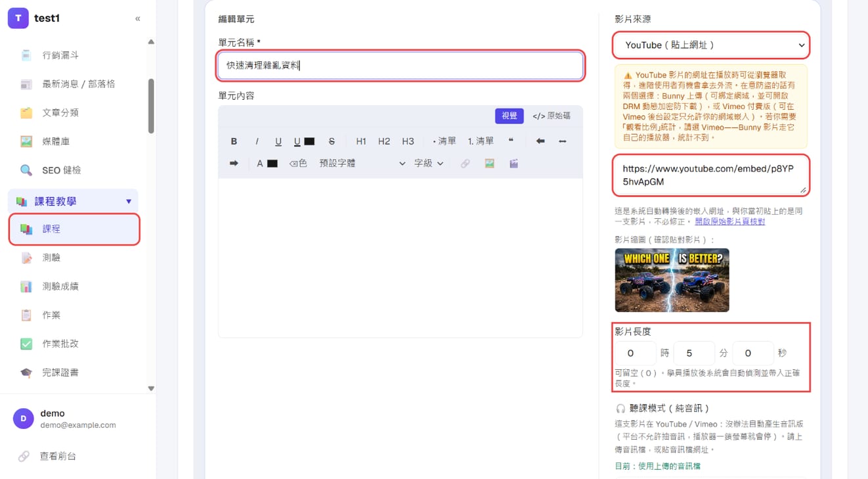The height and width of the screenshot is (479, 868).
Task: Pick the text color A swatch
Action: [272, 163]
